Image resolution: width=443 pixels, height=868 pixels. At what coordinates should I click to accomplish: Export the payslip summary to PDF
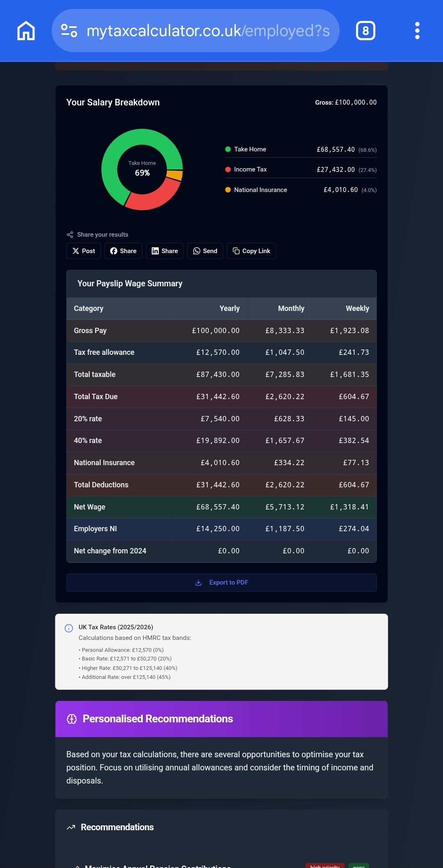(x=221, y=582)
